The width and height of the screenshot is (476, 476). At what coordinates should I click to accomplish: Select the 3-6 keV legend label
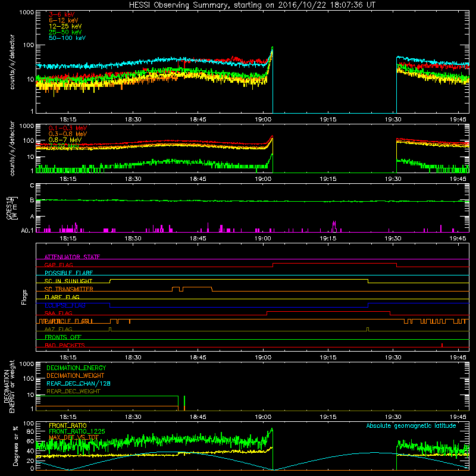(x=62, y=14)
